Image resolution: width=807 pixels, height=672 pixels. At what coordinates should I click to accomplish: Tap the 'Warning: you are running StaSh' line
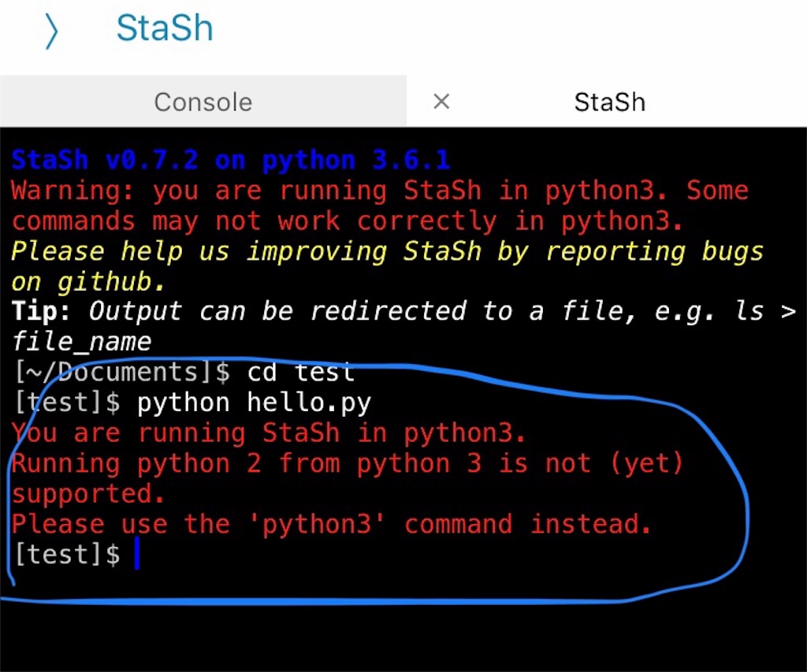click(380, 191)
